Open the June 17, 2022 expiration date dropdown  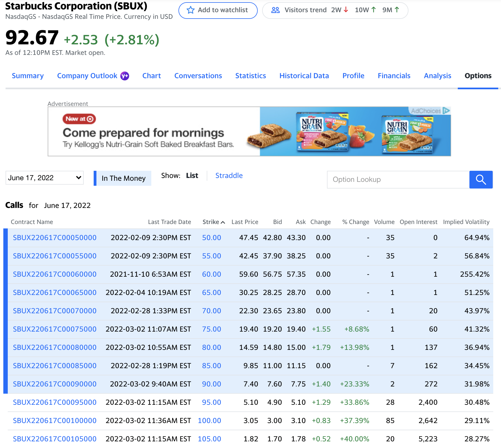point(45,178)
